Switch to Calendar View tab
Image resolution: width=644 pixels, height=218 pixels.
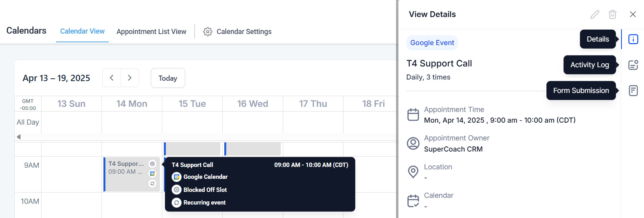click(x=82, y=31)
